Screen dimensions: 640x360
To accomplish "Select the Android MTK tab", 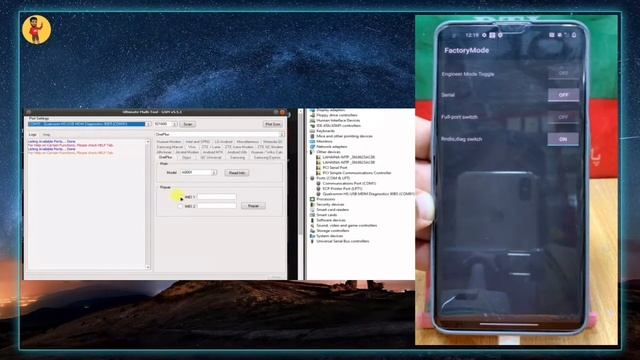I will click(213, 152).
